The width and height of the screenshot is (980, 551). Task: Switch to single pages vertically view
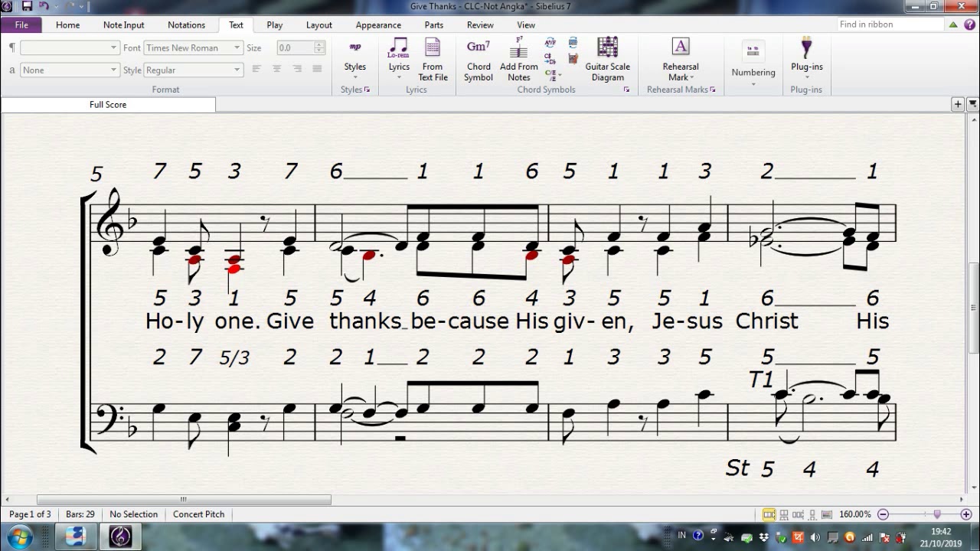pyautogui.click(x=812, y=514)
